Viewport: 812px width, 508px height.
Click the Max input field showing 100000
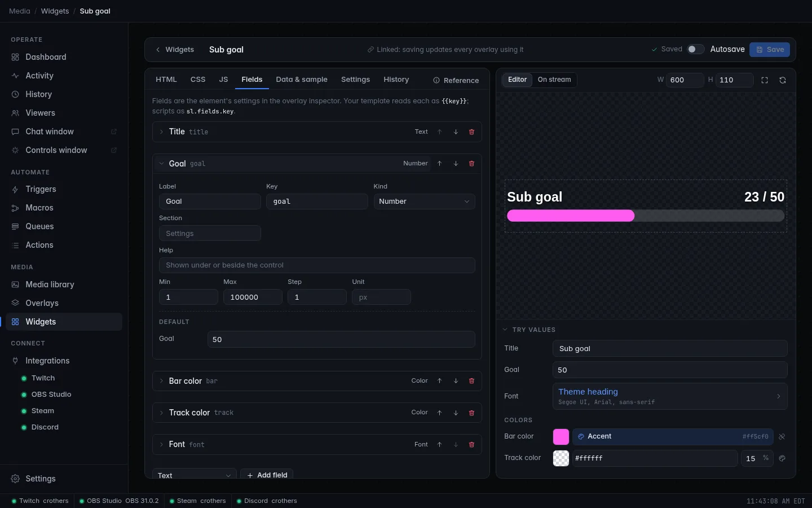(x=253, y=297)
